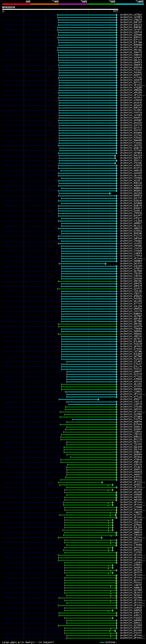The width and height of the screenshot is (146, 644).
Task: Click the green ~80% identity legend segment
Action: pos(101,4)
